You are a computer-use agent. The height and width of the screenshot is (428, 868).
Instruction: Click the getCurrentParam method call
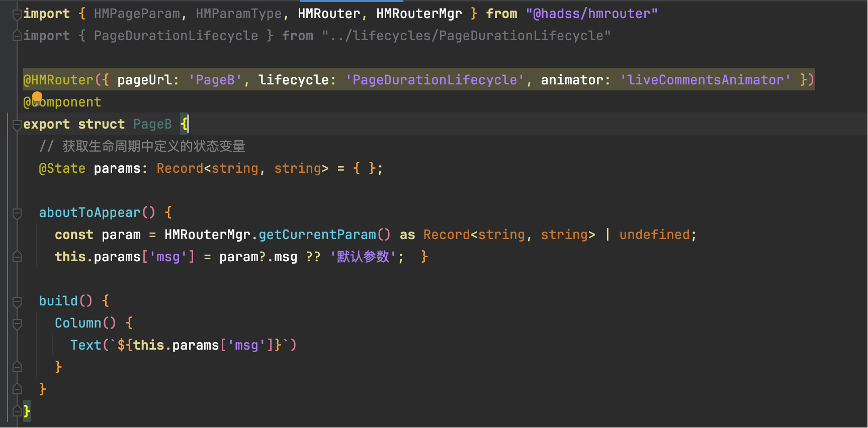point(317,235)
